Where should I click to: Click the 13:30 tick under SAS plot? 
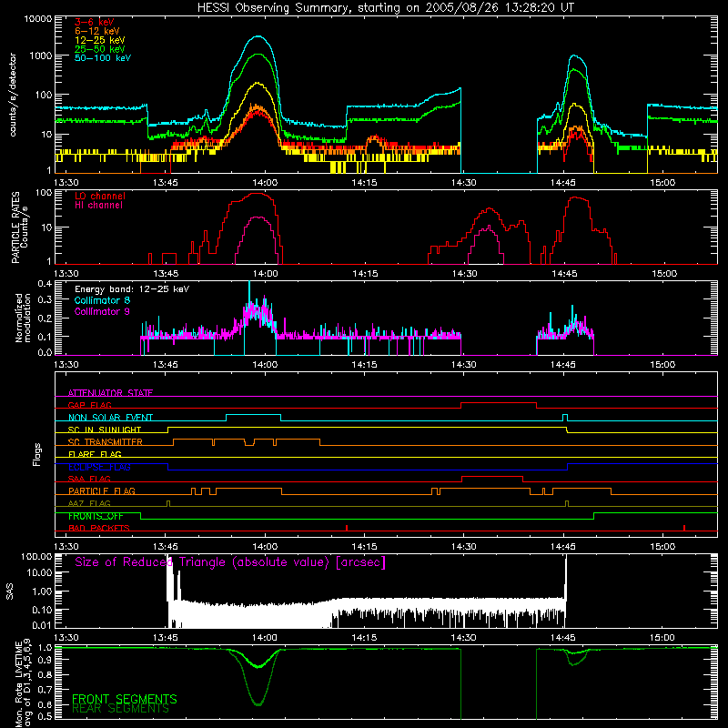pyautogui.click(x=66, y=638)
